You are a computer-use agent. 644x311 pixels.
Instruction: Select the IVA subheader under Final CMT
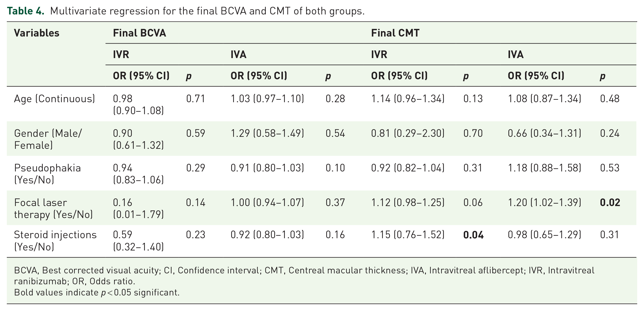(x=515, y=55)
